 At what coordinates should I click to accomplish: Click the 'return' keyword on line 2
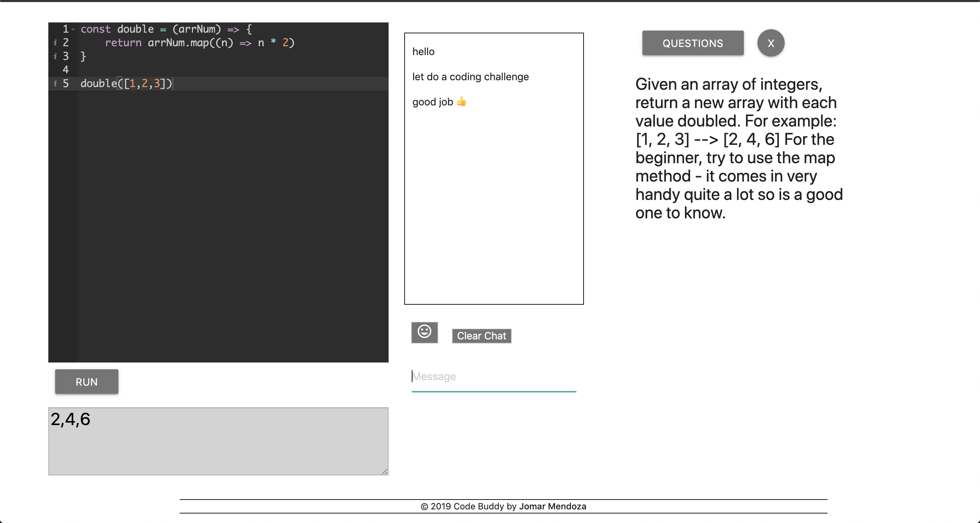tap(123, 43)
